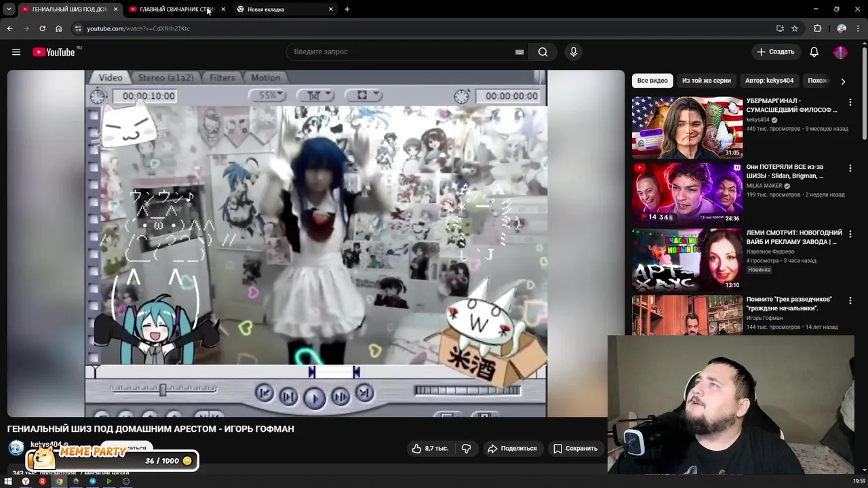868x488 pixels.
Task: Open the Windows Start menu
Action: pos(8,481)
